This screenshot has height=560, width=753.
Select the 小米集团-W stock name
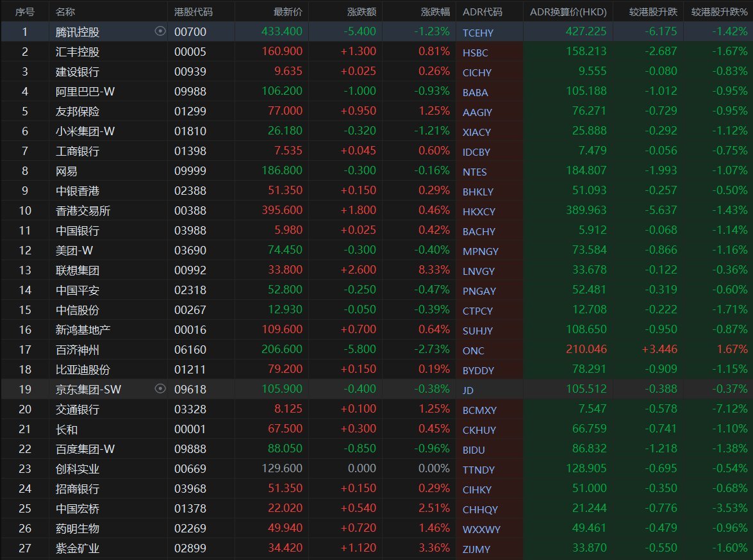coord(85,131)
